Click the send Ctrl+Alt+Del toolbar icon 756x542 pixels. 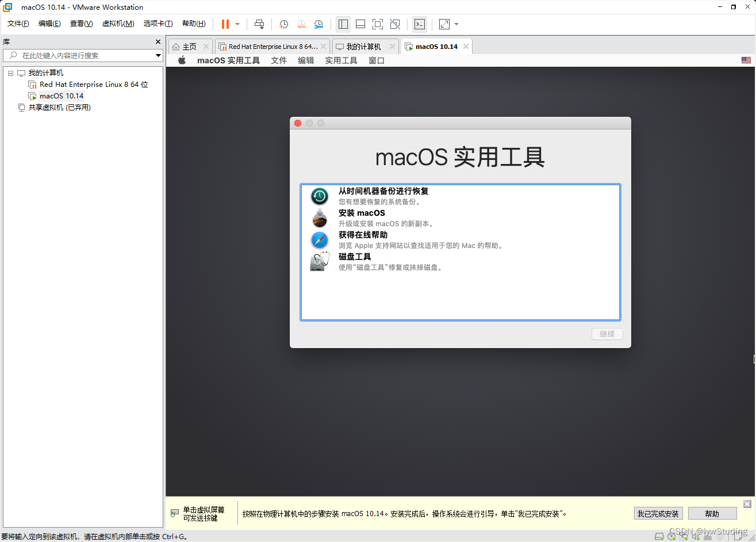(x=259, y=24)
